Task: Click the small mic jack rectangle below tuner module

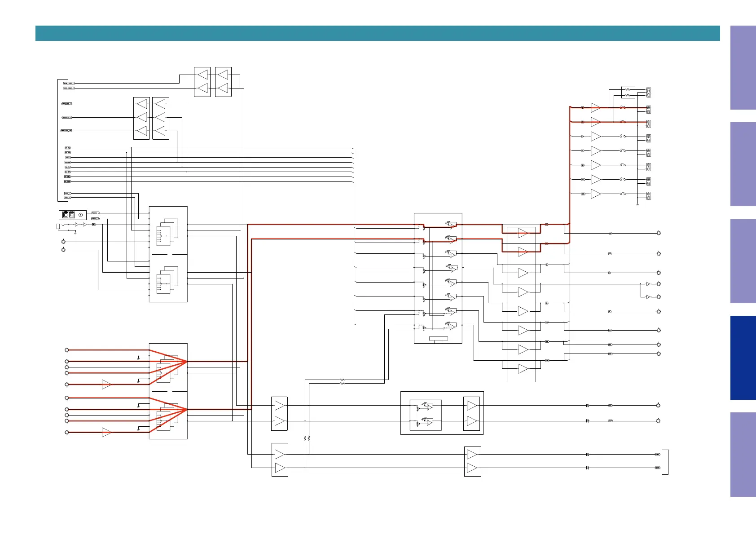Action: pos(58,226)
